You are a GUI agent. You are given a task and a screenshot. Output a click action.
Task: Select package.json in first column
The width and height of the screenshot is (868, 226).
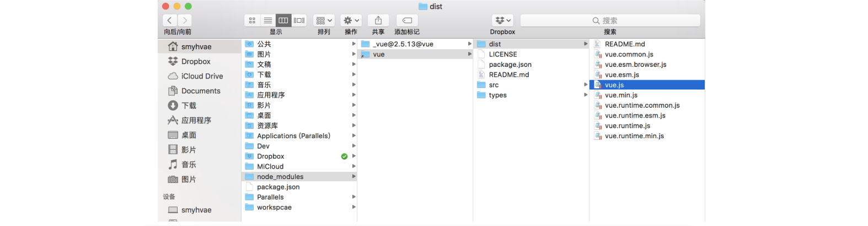299,187
